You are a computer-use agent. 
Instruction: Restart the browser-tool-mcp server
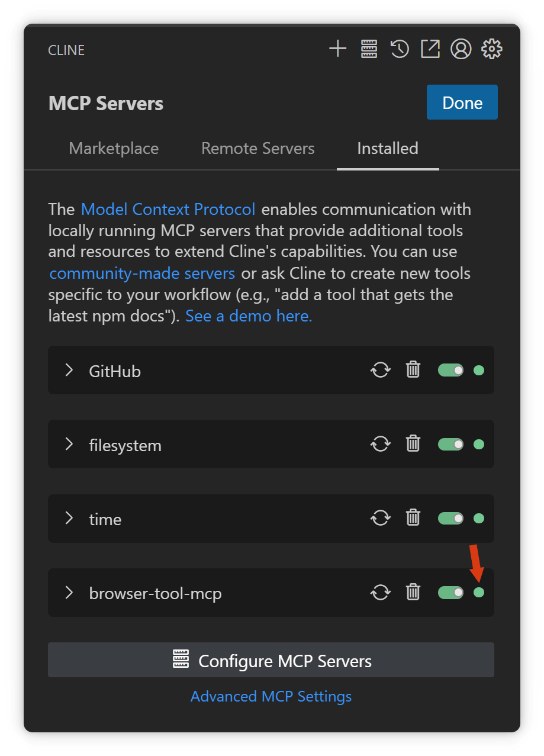(381, 592)
